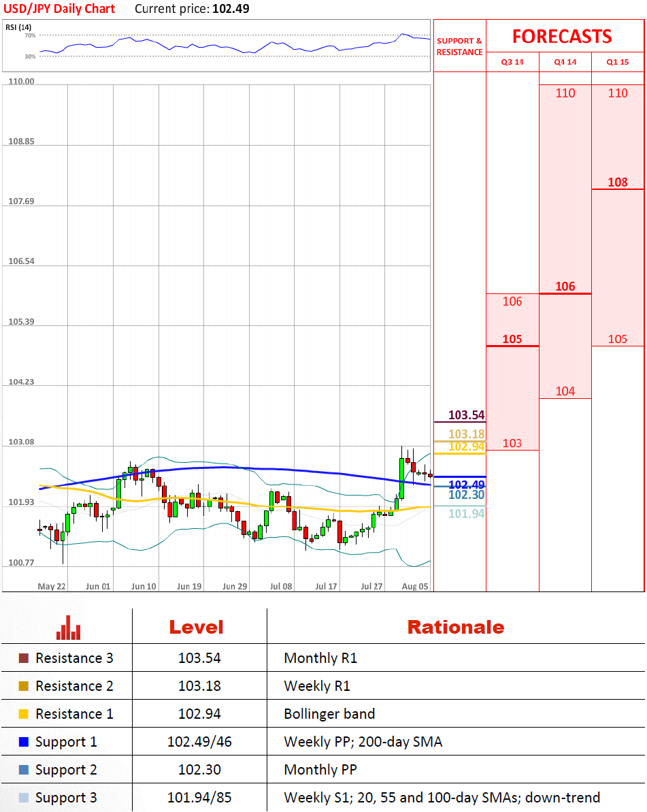Click the RSI 70% threshold label
The height and width of the screenshot is (812, 647).
click(31, 35)
